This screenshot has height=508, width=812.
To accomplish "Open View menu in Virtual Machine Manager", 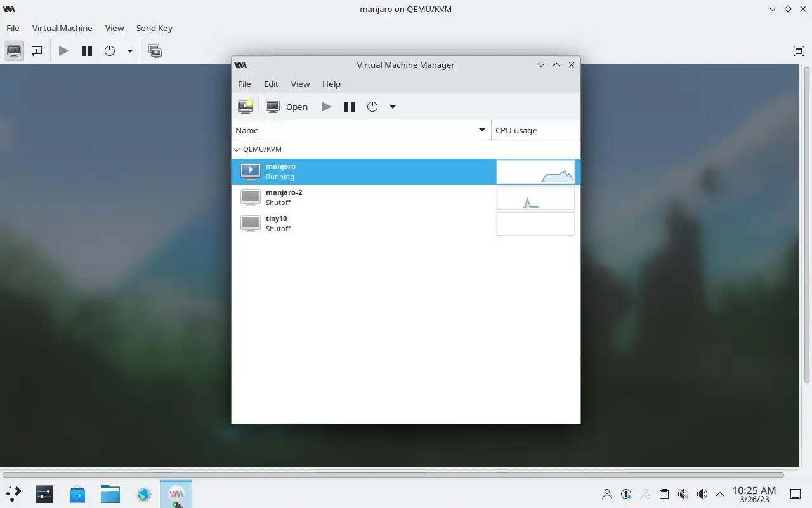I will [300, 84].
